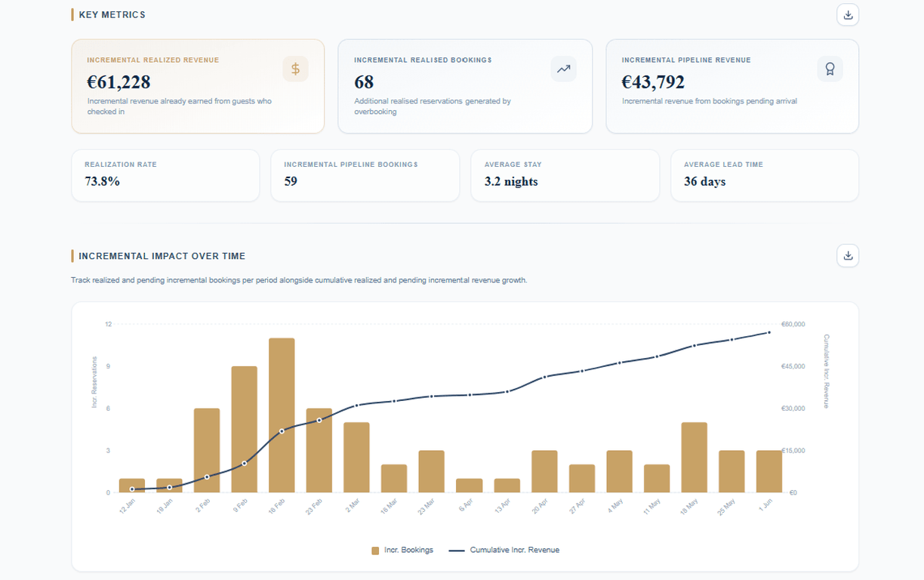The height and width of the screenshot is (580, 924).
Task: Click the Realization Rate 73.8% card
Action: (x=165, y=175)
